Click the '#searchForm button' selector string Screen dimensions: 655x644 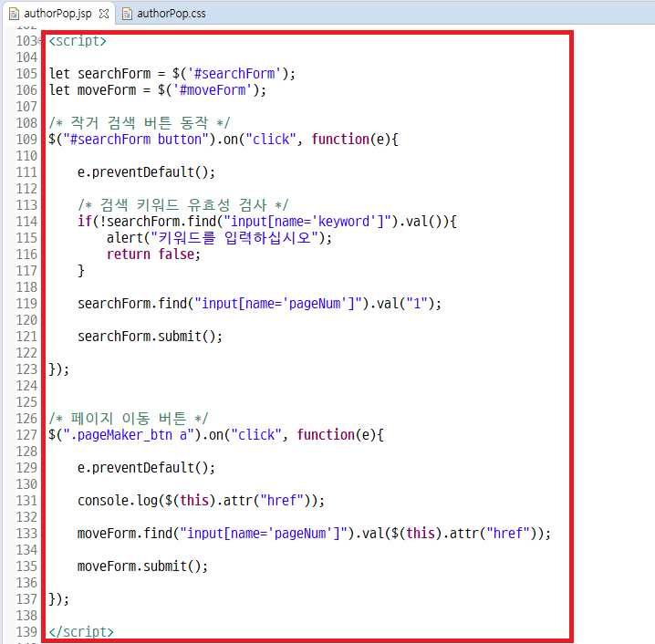[136, 139]
